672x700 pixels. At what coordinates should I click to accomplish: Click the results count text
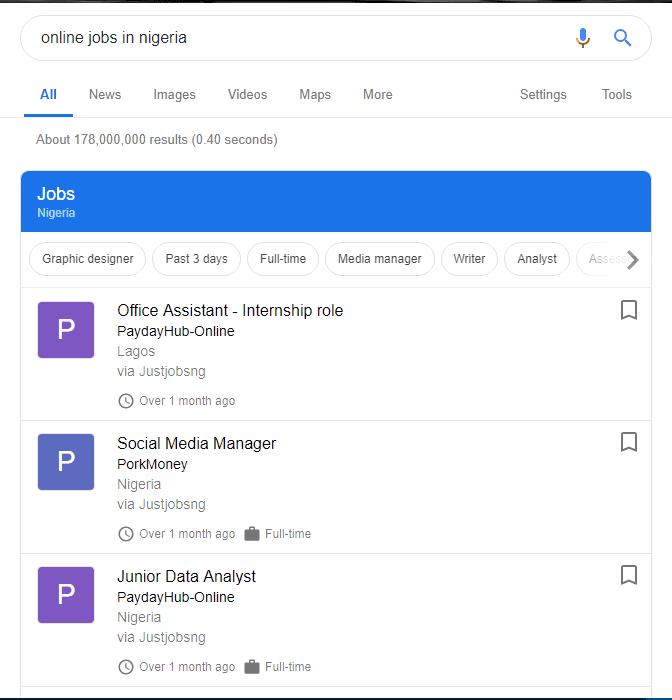(x=157, y=140)
